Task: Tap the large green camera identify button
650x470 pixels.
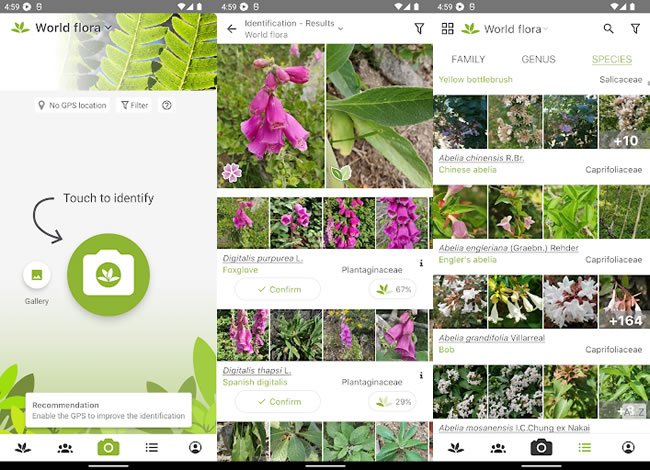Action: click(108, 274)
